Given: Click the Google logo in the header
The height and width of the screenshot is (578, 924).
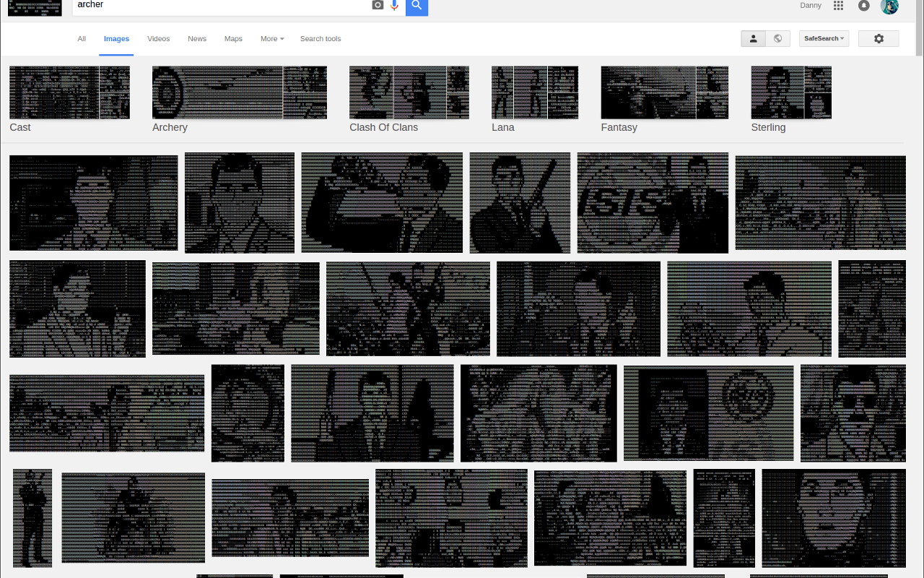Looking at the screenshot, I should tap(35, 7).
